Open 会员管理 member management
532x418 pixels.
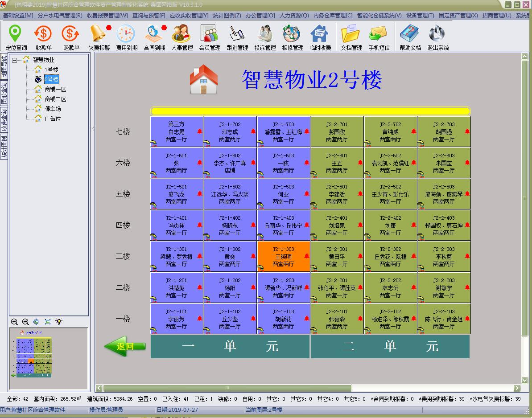[x=210, y=36]
